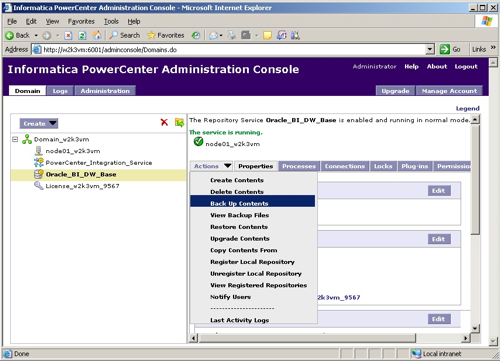This screenshot has width=500, height=361.
Task: Switch to the Administration tab
Action: click(x=105, y=91)
